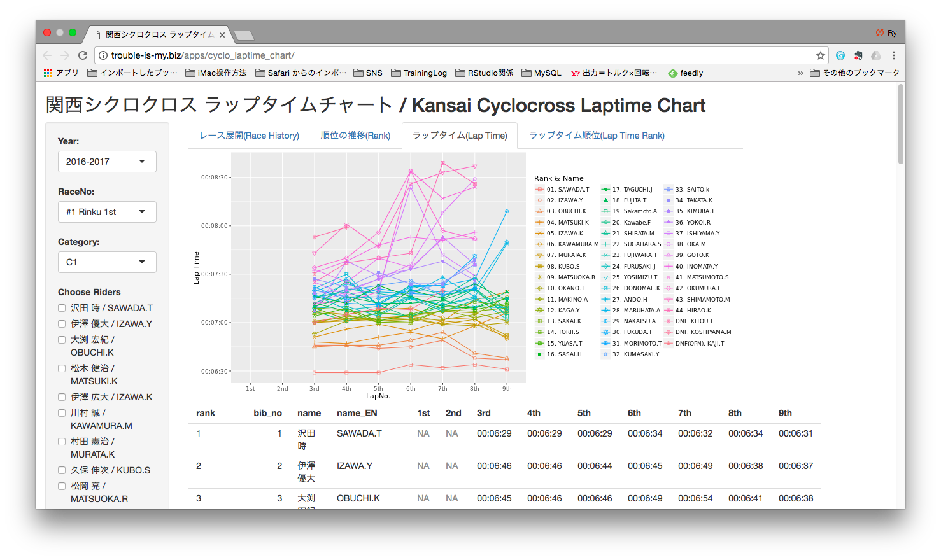Click the browser back arrow
The height and width of the screenshot is (560, 941).
48,55
